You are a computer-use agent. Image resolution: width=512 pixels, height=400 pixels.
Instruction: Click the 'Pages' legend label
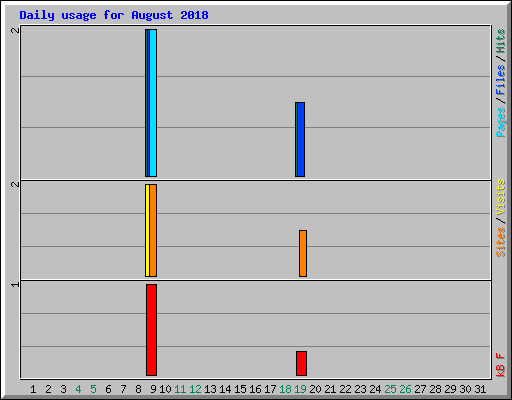coord(500,122)
